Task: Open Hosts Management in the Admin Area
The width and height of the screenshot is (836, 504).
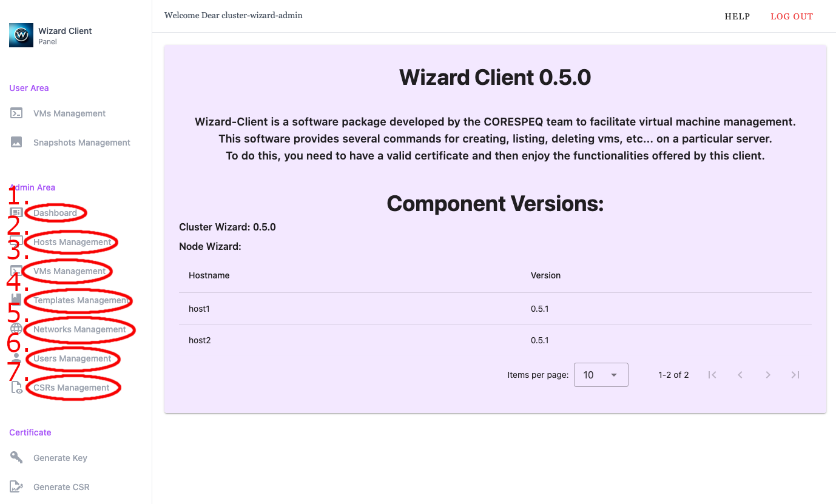Action: coord(72,242)
